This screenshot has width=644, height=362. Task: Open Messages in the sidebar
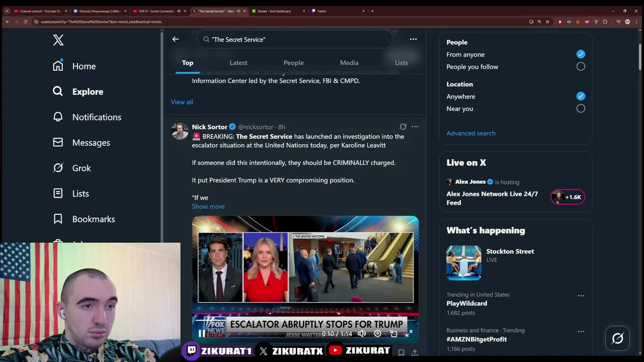click(82, 143)
